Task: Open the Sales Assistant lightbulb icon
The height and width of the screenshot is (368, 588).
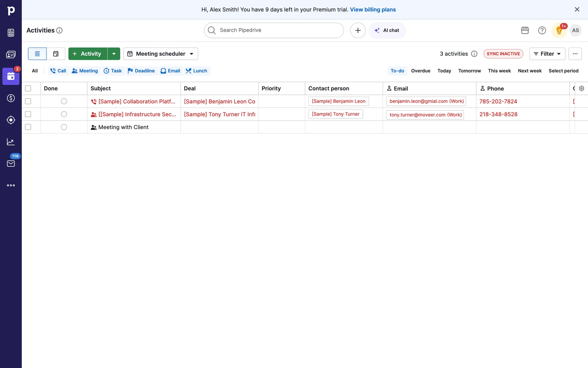Action: pos(559,30)
